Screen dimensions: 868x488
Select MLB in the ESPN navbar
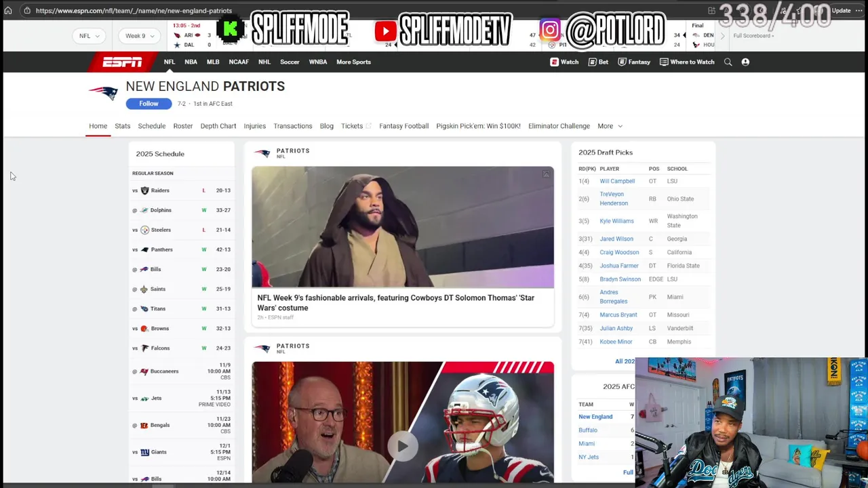(x=213, y=62)
